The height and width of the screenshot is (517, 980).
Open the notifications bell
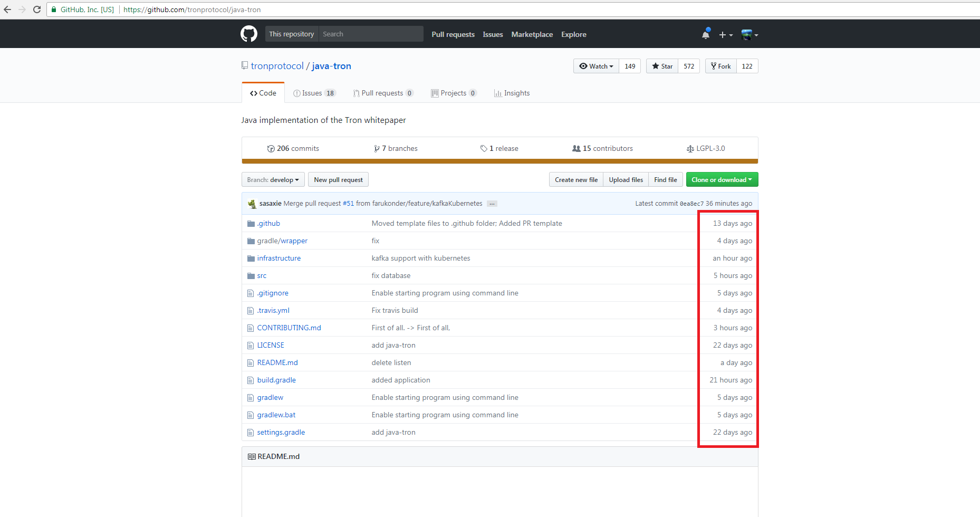point(706,34)
